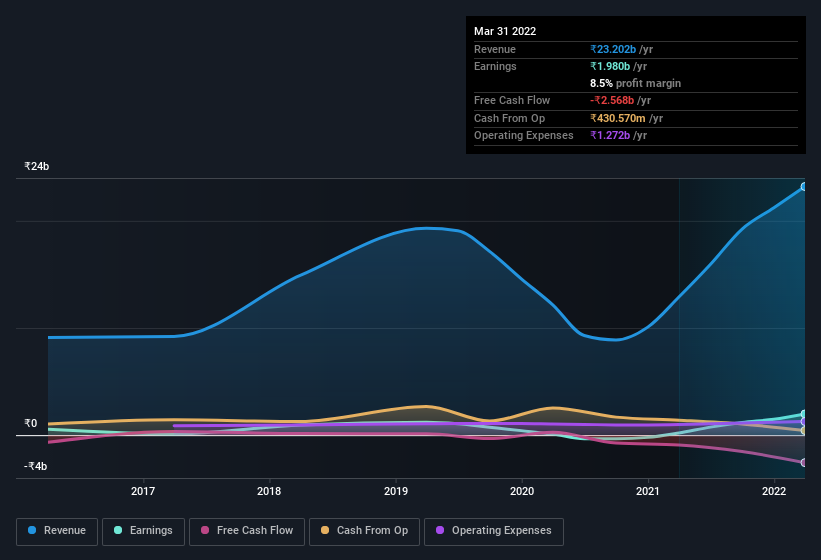Toggle the Earnings legend button
Viewport: 821px width, 560px height.
pos(143,531)
